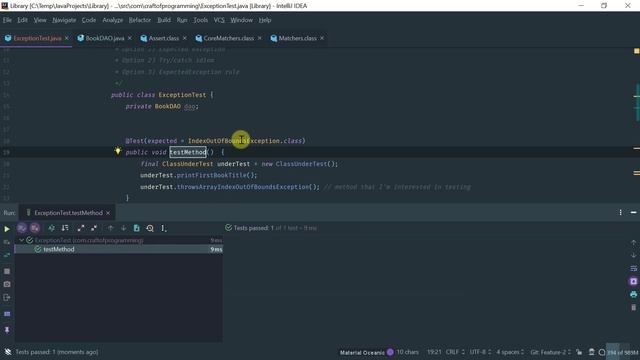Toggle show passed tests filter
The height and width of the screenshot is (360, 640).
[x=22, y=228]
